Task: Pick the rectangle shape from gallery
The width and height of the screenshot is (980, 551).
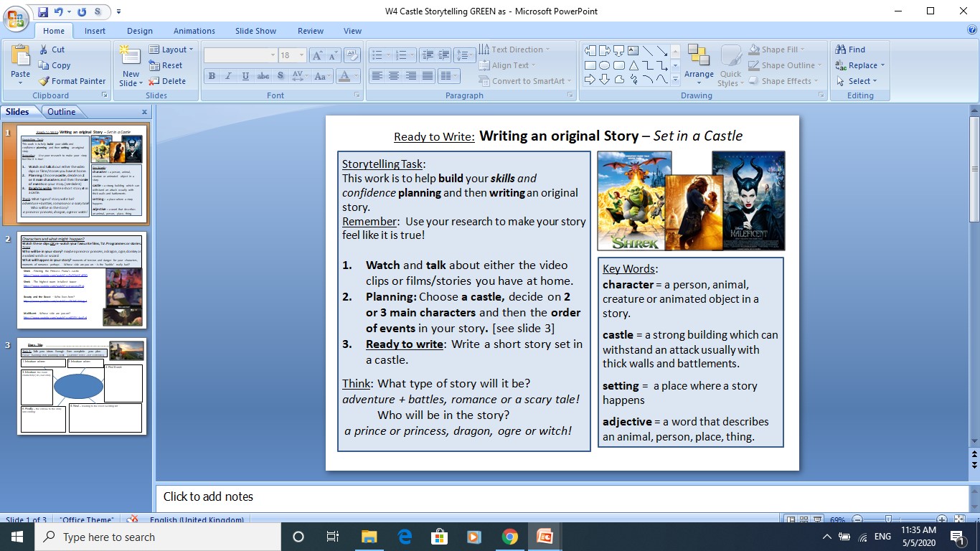Action: pyautogui.click(x=590, y=65)
